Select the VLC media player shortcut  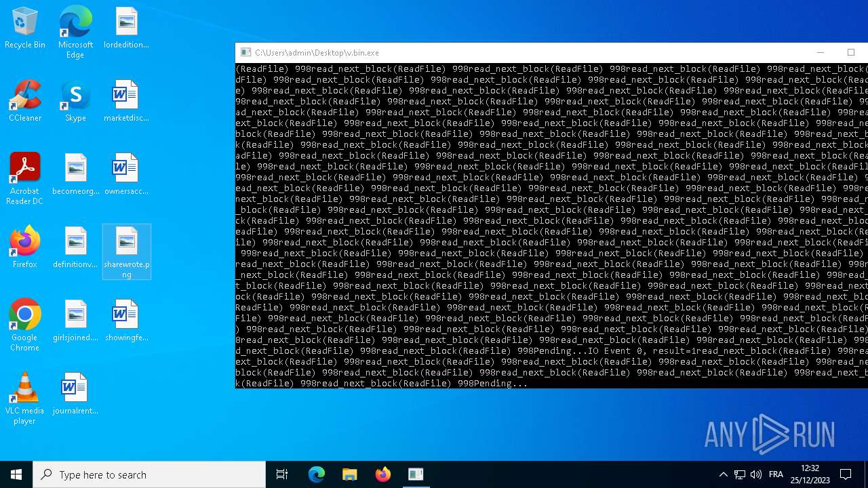(x=25, y=399)
